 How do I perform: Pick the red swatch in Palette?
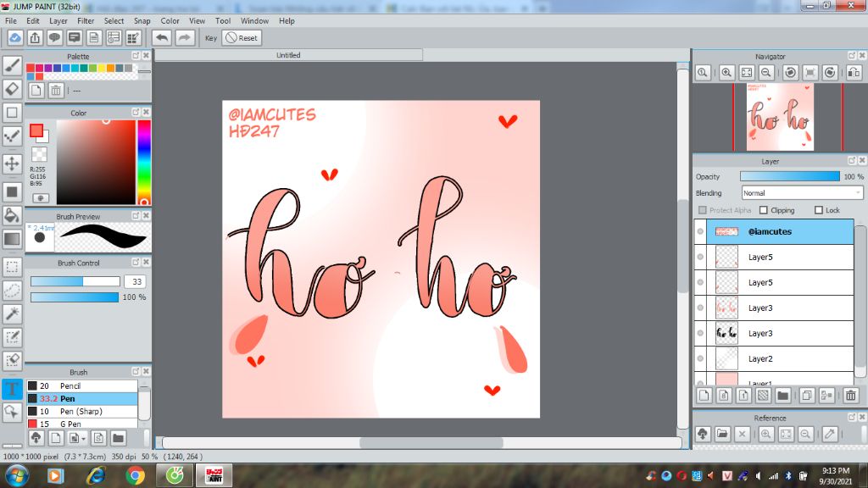[x=31, y=68]
